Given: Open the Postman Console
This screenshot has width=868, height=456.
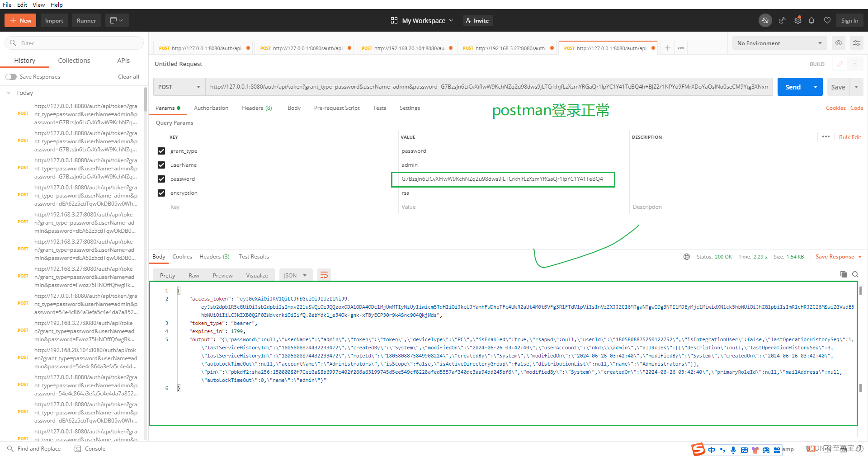Looking at the screenshot, I should [x=90, y=448].
